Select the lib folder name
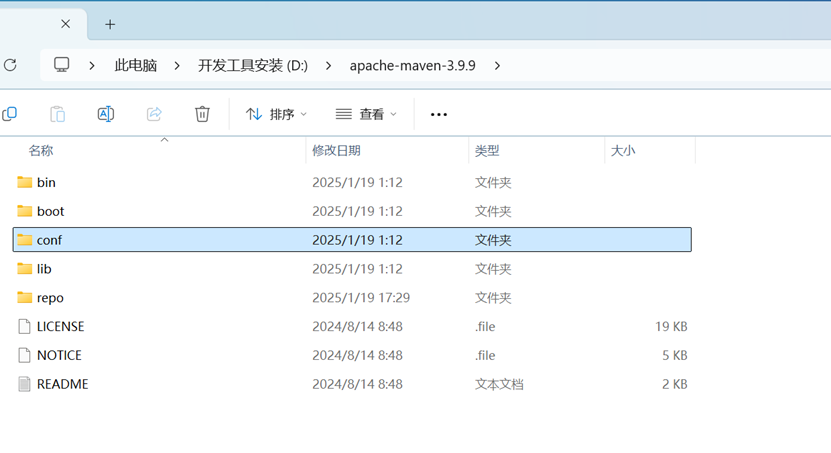 coord(44,269)
